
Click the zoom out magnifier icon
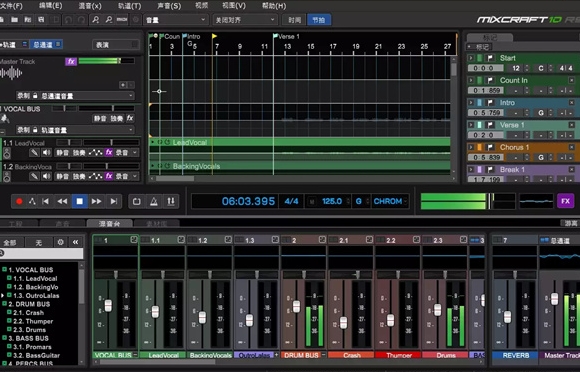[108, 20]
